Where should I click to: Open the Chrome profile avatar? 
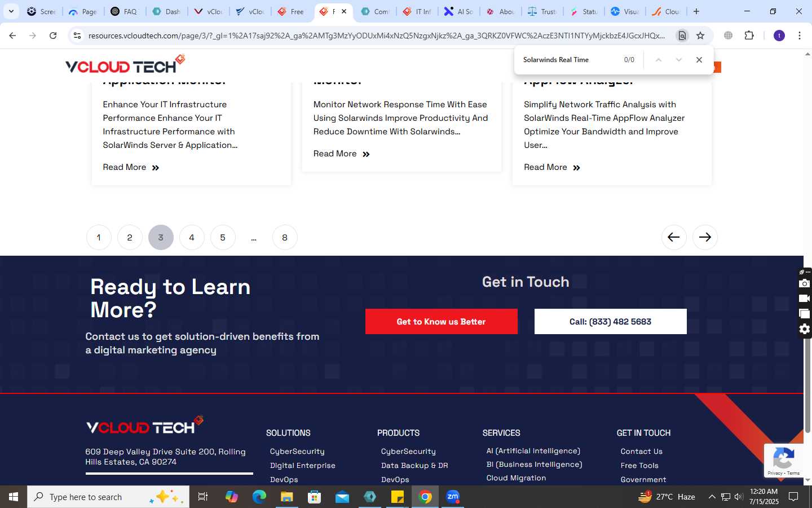(x=779, y=36)
